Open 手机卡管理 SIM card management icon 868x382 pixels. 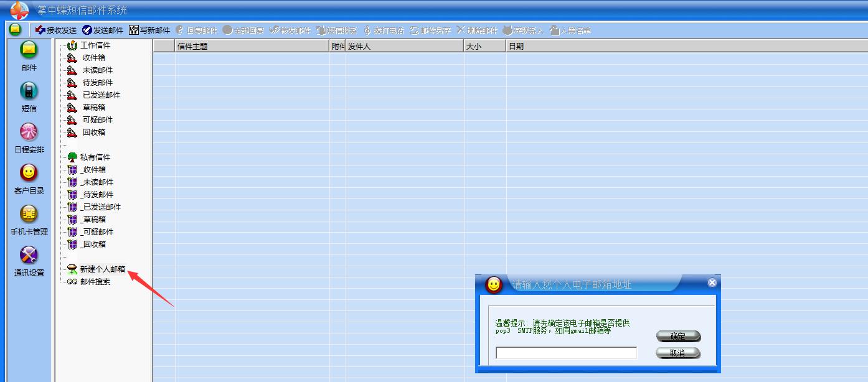pos(29,215)
